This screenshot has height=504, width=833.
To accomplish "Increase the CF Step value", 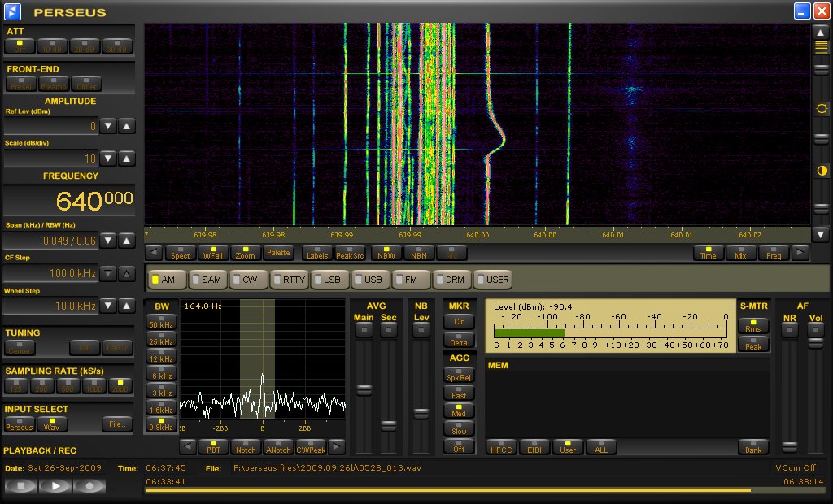I will pyautogui.click(x=126, y=273).
